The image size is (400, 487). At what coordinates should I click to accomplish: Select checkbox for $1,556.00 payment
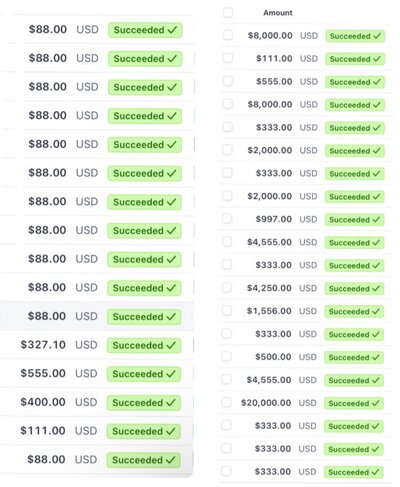(x=227, y=310)
